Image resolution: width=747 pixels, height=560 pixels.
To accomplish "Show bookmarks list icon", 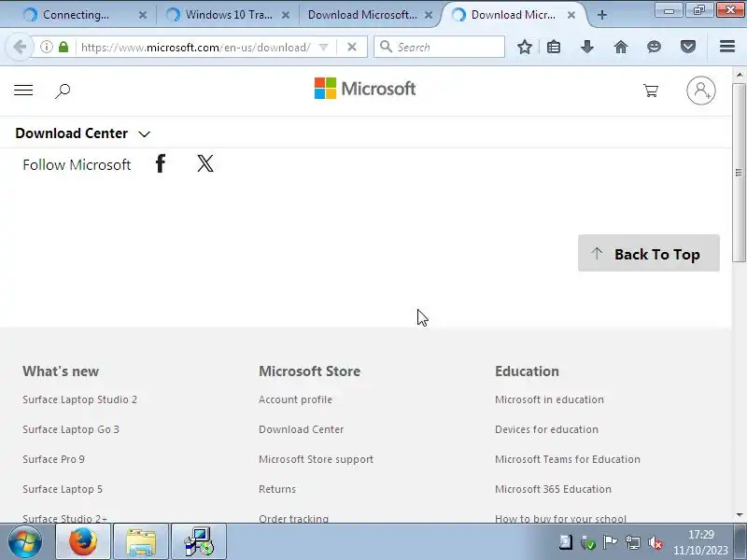I will point(554,47).
